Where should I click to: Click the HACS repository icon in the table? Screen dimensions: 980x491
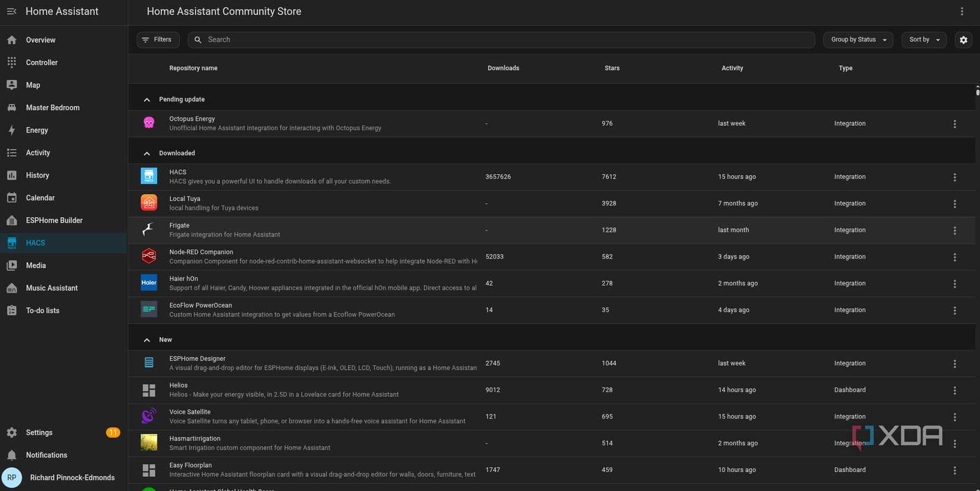(149, 176)
